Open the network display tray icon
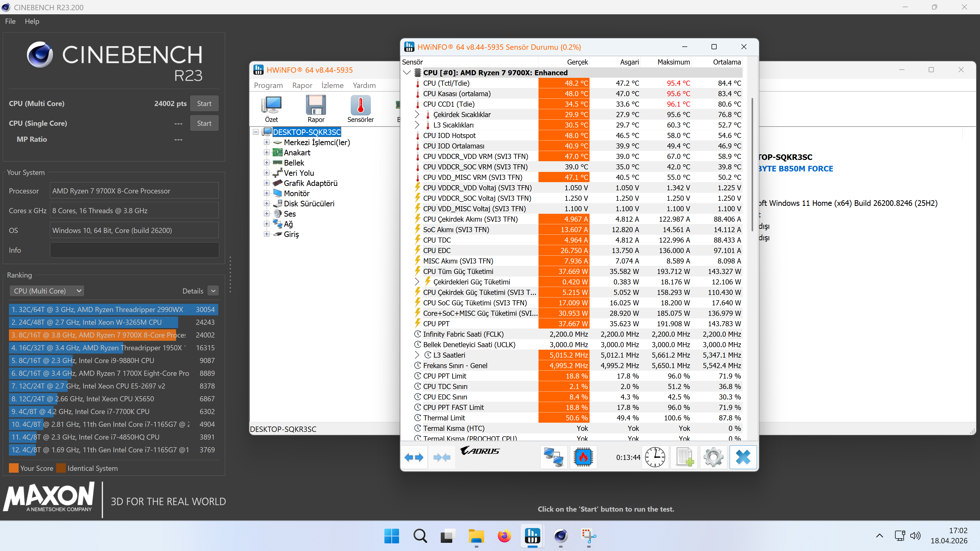The width and height of the screenshot is (980, 551). [900, 535]
